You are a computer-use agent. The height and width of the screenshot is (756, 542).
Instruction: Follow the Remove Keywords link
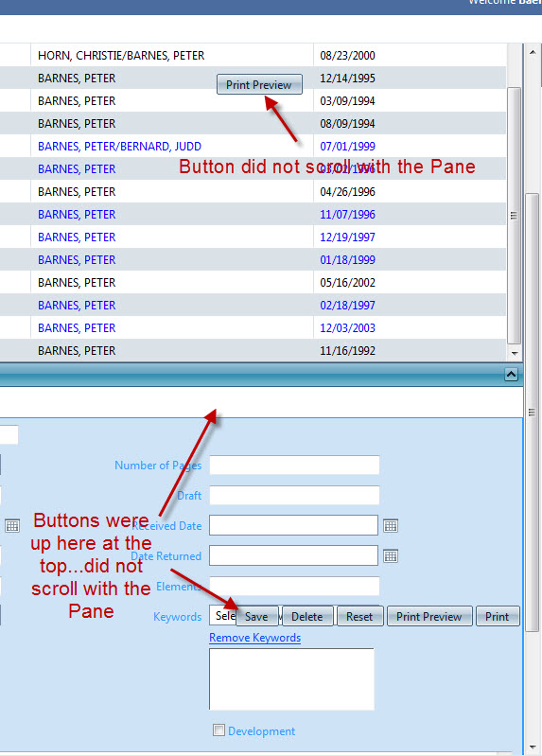click(x=255, y=638)
